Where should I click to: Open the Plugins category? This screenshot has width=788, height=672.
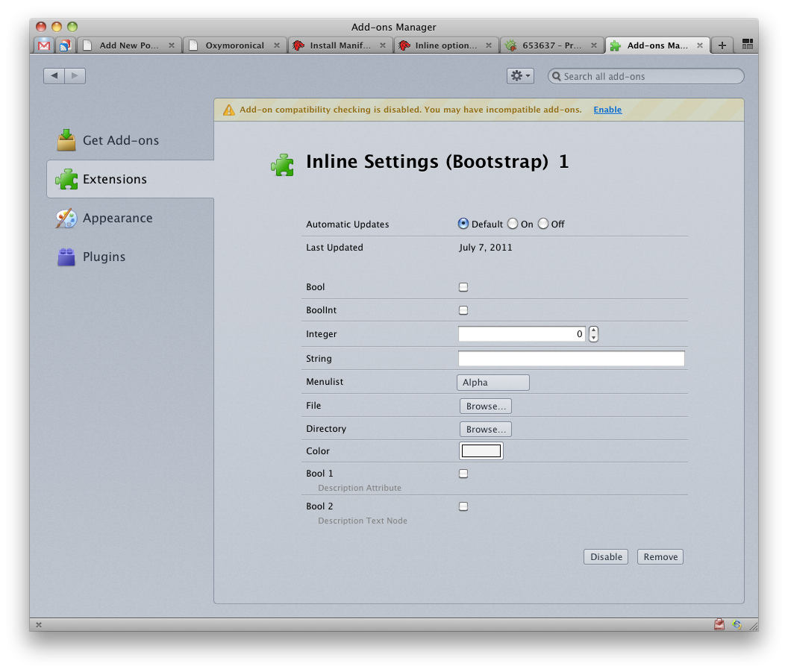click(130, 257)
